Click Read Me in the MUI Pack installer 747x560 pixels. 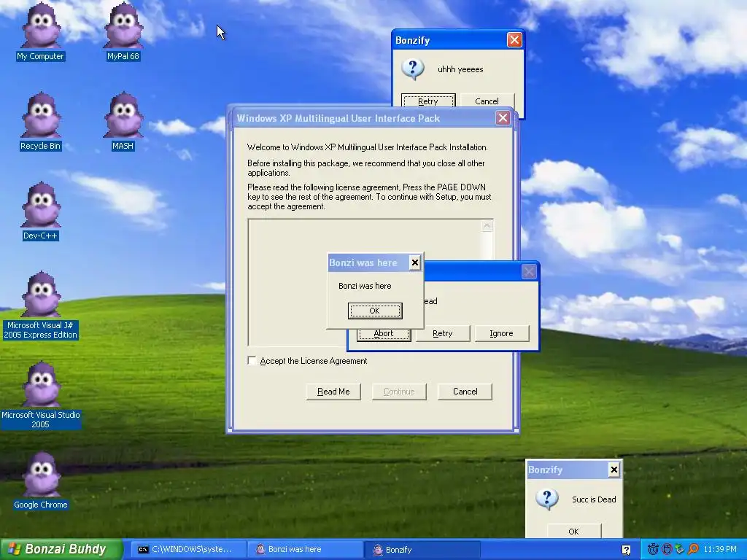tap(333, 392)
